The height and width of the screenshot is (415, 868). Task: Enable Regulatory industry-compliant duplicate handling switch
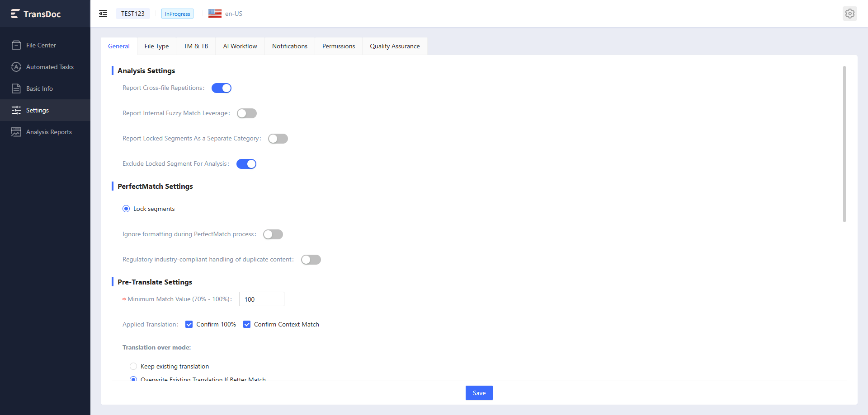point(311,260)
